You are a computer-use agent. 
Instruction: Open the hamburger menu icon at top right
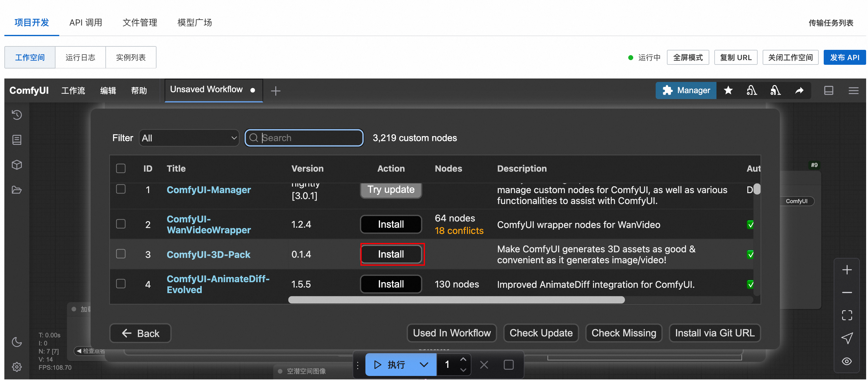(x=853, y=90)
